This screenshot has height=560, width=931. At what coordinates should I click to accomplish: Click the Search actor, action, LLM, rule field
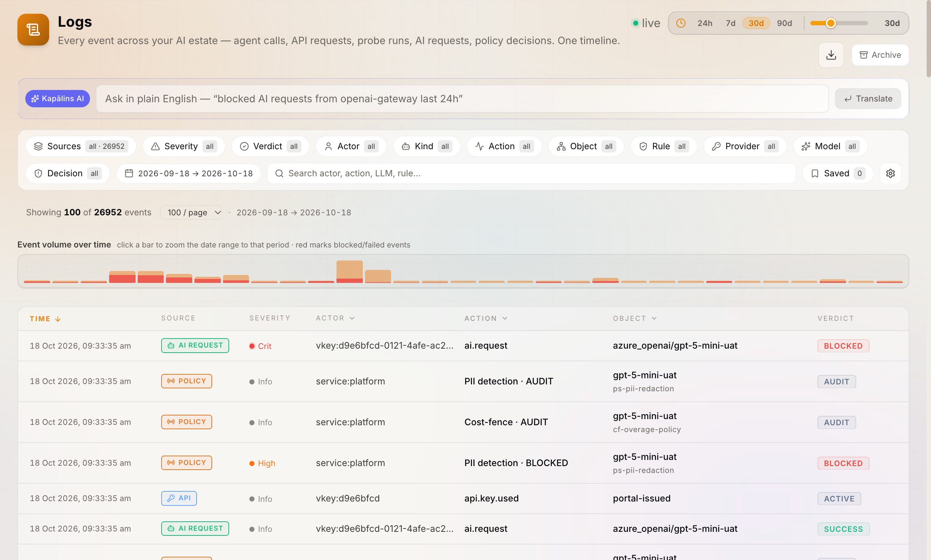click(x=531, y=173)
